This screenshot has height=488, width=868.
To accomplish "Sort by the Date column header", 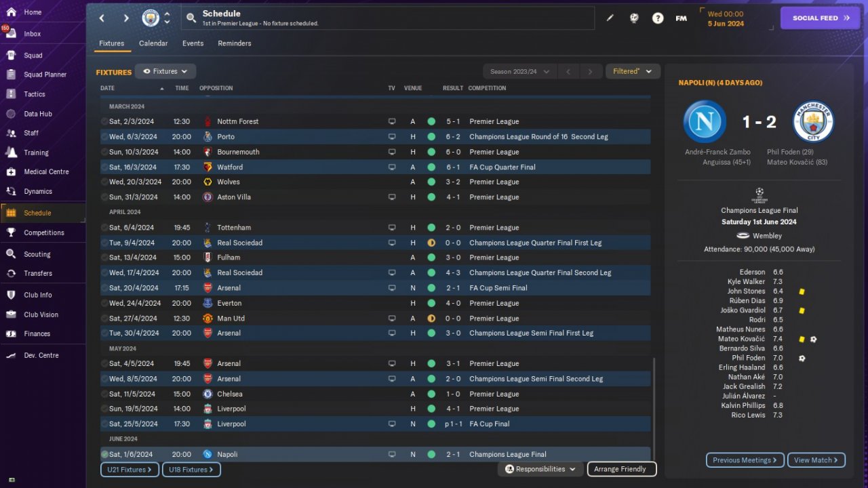I will coord(107,88).
